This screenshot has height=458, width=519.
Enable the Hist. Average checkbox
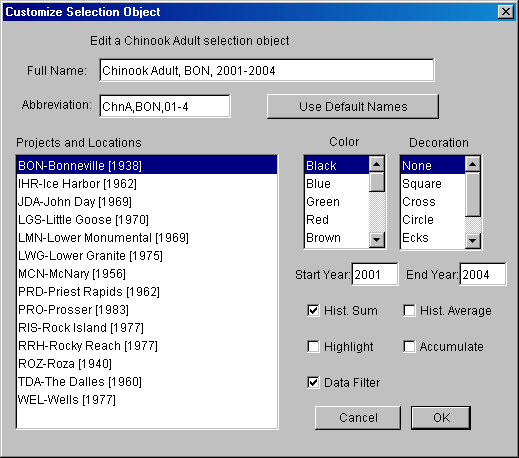click(x=409, y=310)
